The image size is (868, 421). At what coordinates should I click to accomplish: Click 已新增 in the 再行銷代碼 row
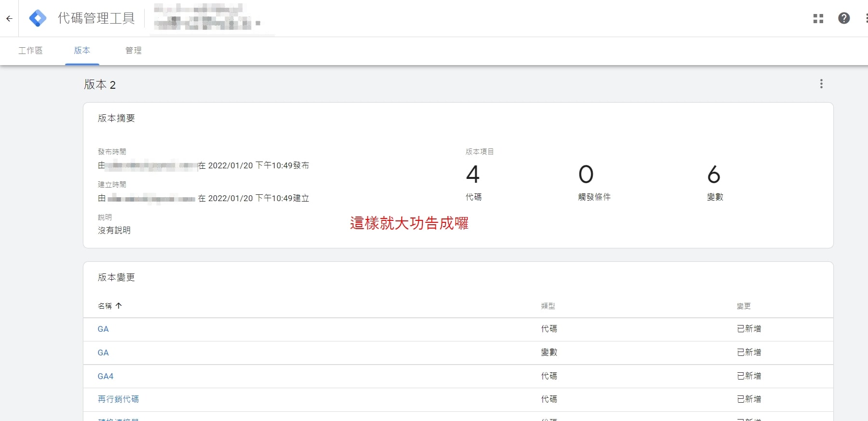(x=749, y=399)
